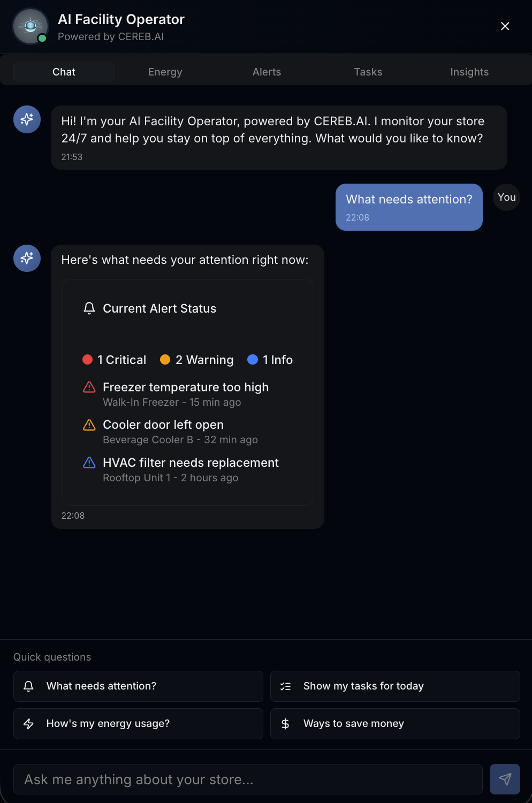
Task: Click the Ways to save money button
Action: click(x=395, y=724)
